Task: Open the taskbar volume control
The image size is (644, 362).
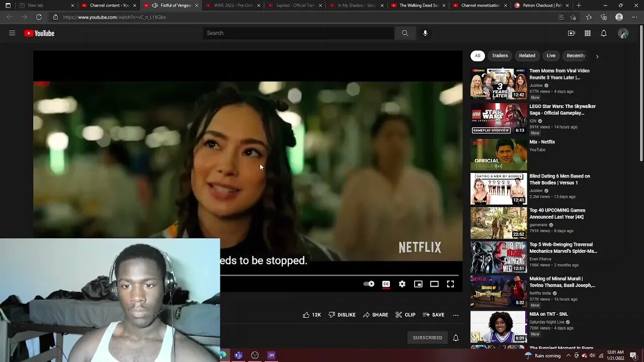Action: (x=592, y=355)
